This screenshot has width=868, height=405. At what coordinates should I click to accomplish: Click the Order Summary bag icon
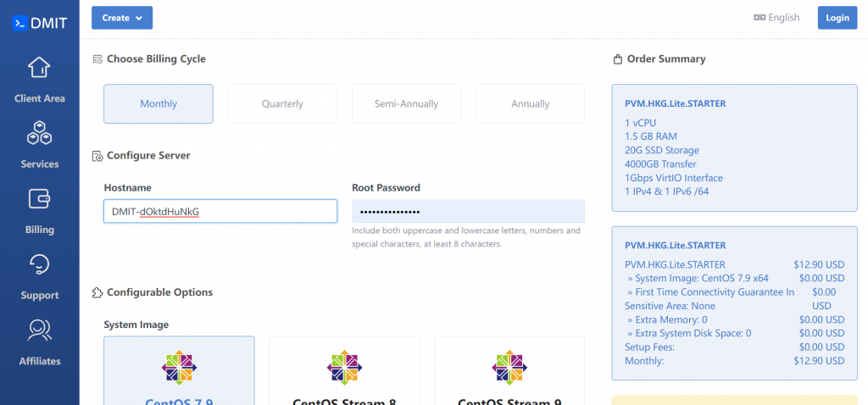point(617,59)
